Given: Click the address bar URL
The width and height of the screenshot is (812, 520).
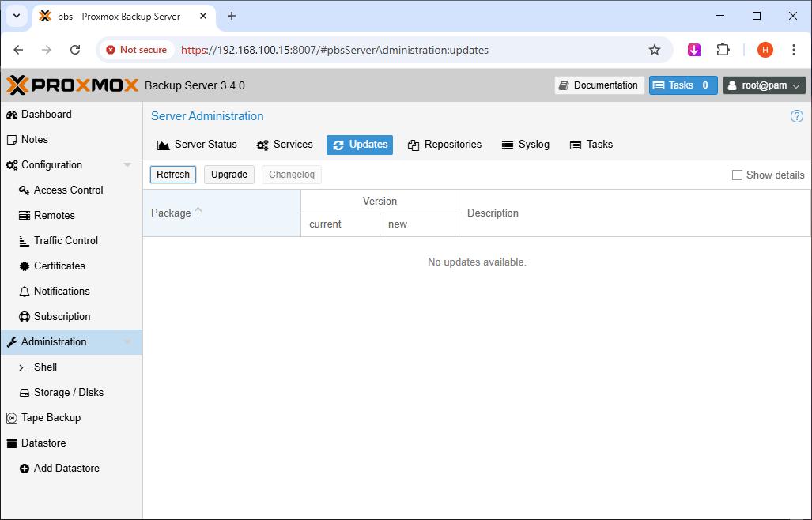Looking at the screenshot, I should 334,51.
